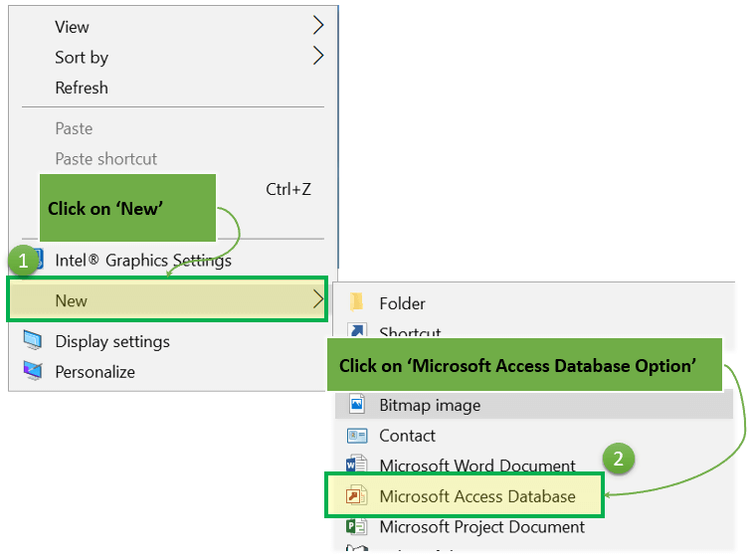Image resolution: width=751 pixels, height=560 pixels.
Task: Click the Bitmap image icon
Action: pyautogui.click(x=357, y=405)
